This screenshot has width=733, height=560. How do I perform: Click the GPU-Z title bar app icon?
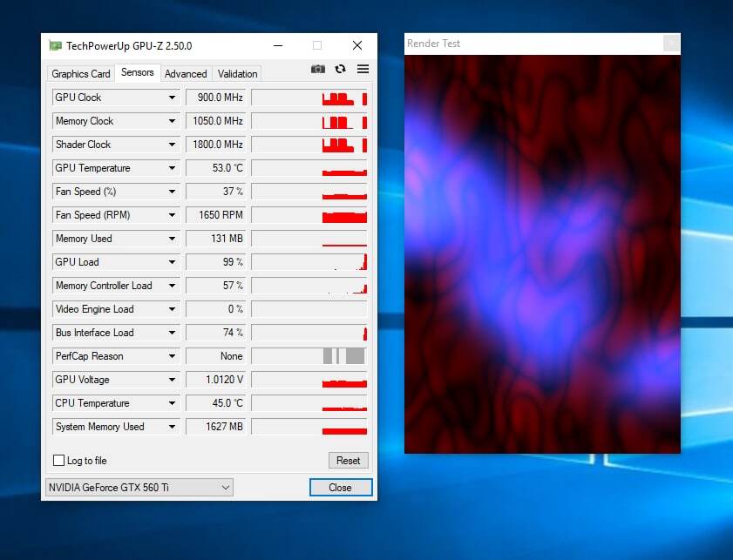click(55, 46)
